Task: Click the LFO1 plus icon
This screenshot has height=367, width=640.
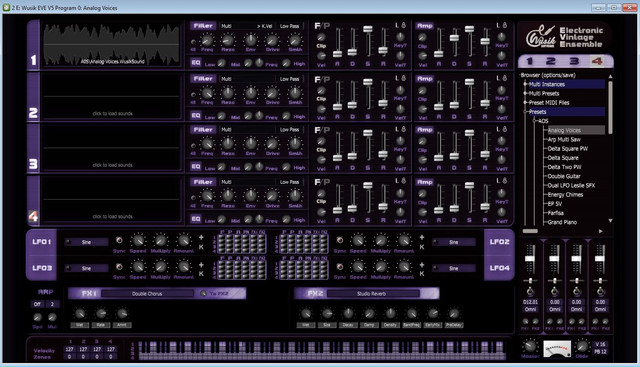Action: (x=201, y=237)
